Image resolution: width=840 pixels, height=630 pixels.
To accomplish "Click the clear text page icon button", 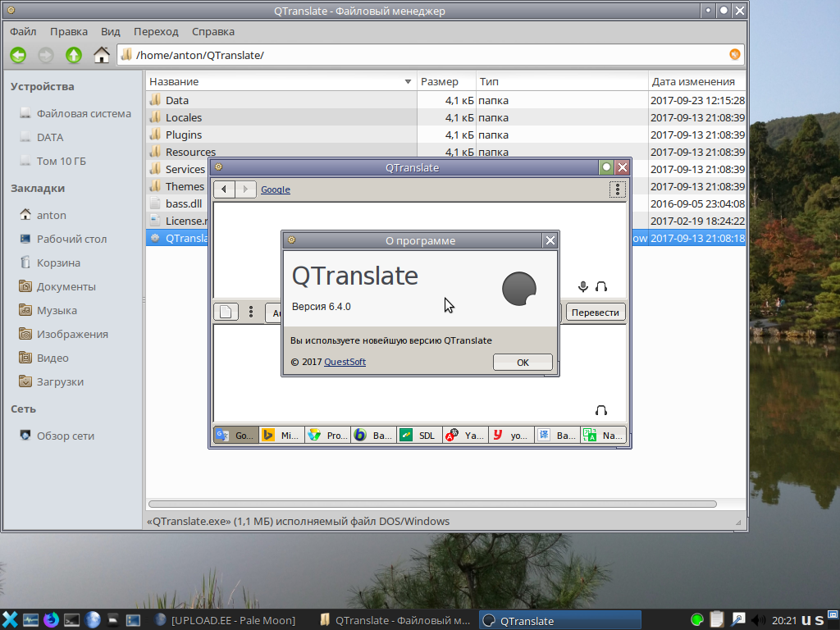I will (x=226, y=312).
